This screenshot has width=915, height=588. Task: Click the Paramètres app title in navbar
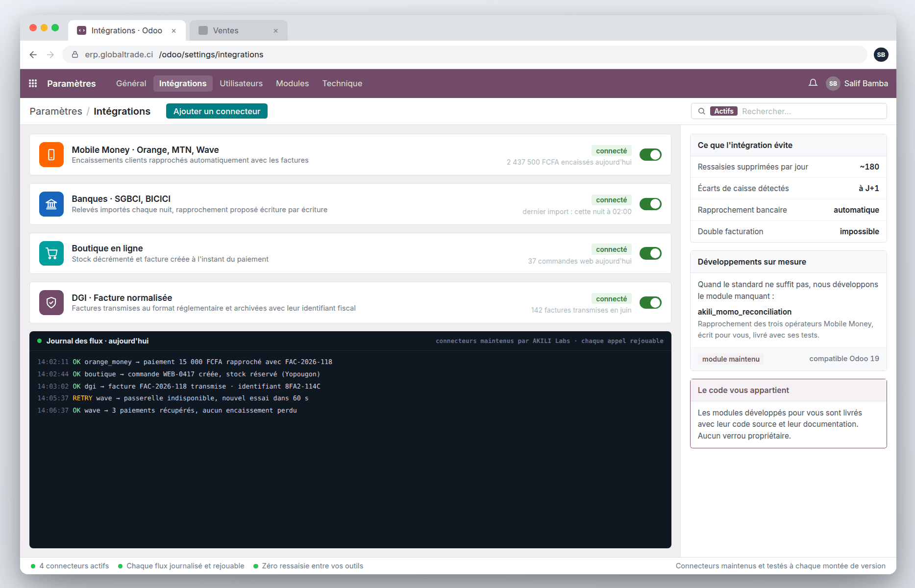point(72,83)
